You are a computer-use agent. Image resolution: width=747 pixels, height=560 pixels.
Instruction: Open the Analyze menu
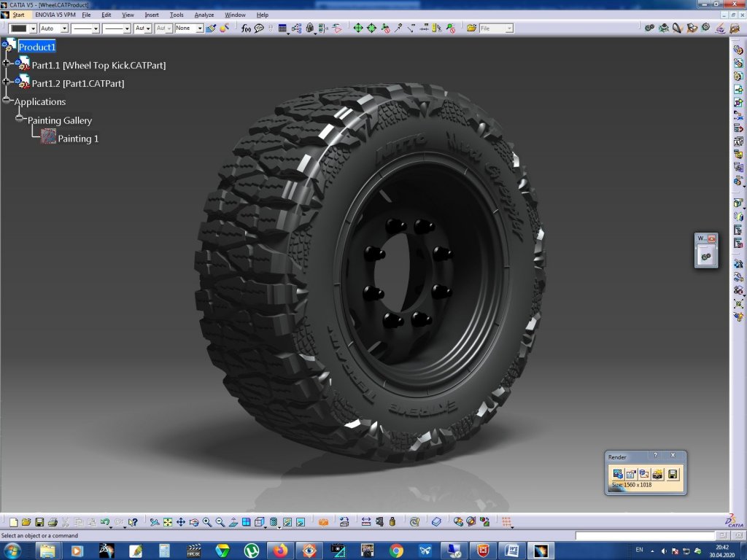(204, 15)
